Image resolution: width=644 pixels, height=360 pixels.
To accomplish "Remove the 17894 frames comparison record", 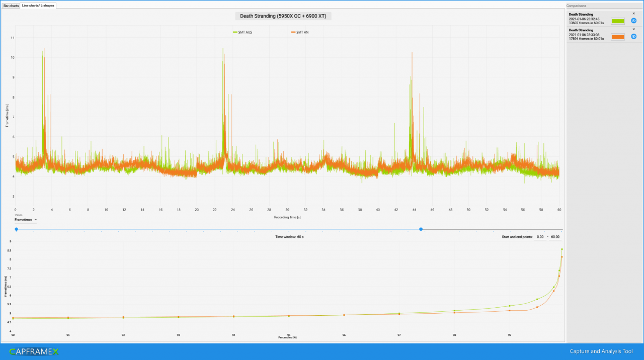I will tap(633, 29).
